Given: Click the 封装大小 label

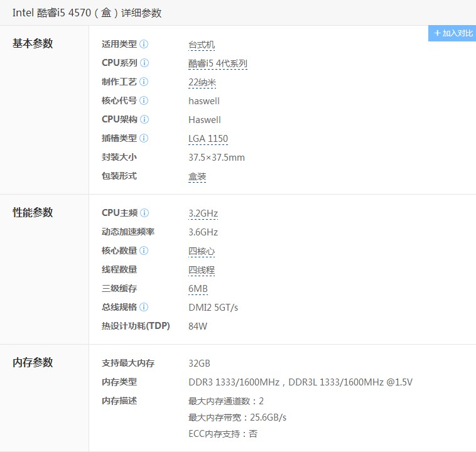Looking at the screenshot, I should [x=119, y=157].
